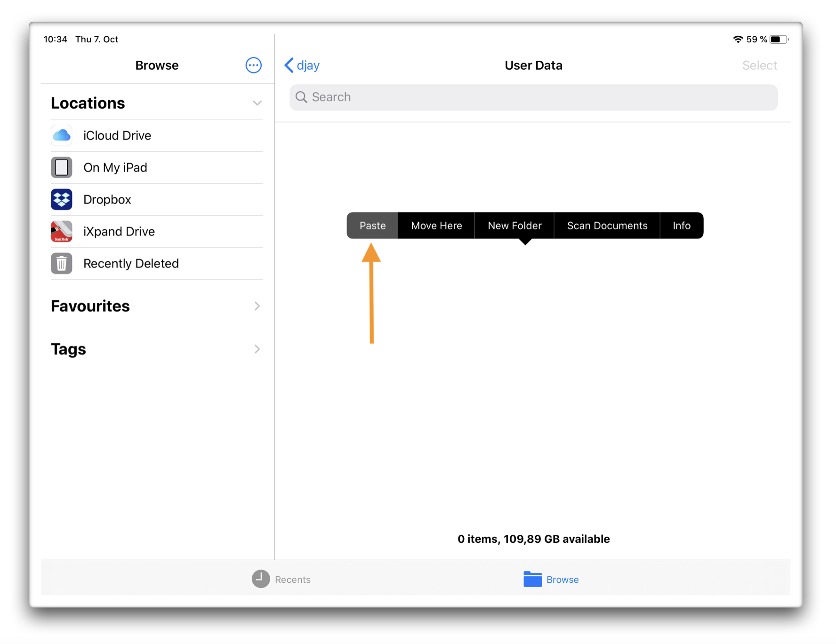Click the blue Browse folder icon

(x=532, y=579)
